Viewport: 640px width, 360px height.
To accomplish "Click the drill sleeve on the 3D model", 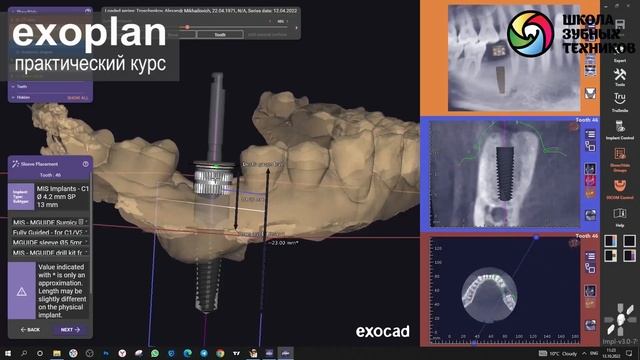I will pyautogui.click(x=213, y=178).
